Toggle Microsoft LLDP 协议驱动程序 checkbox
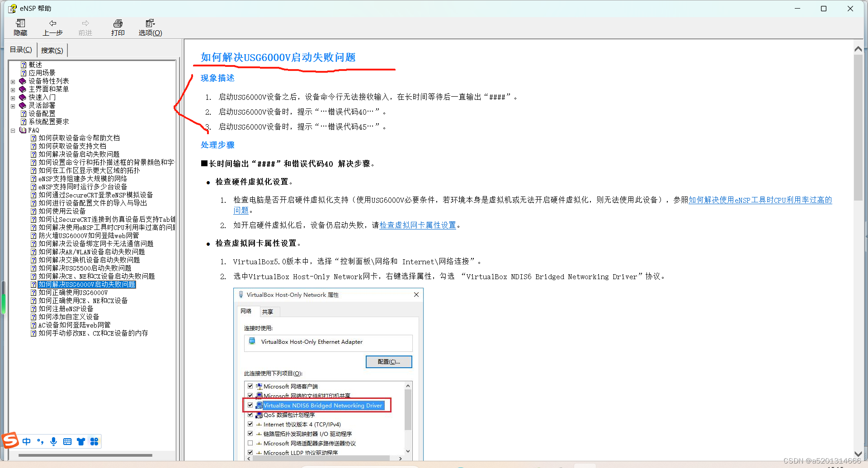Image resolution: width=868 pixels, height=468 pixels. click(x=250, y=452)
